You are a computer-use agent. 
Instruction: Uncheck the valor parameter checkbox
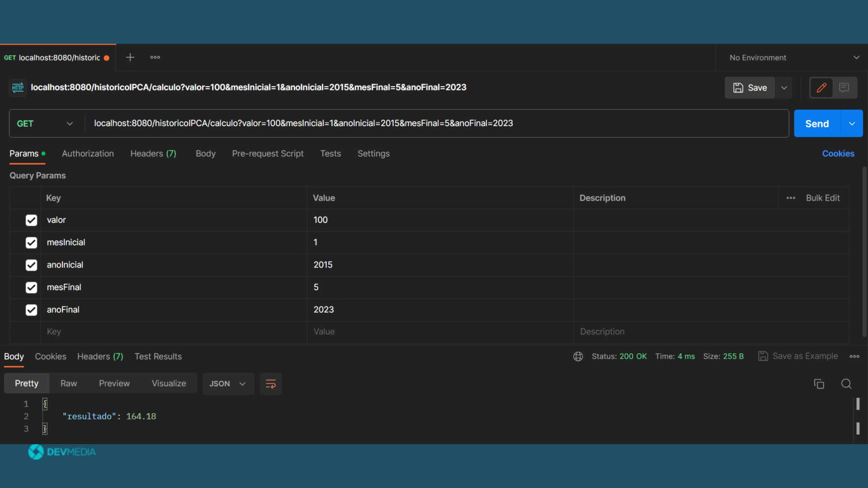(31, 220)
